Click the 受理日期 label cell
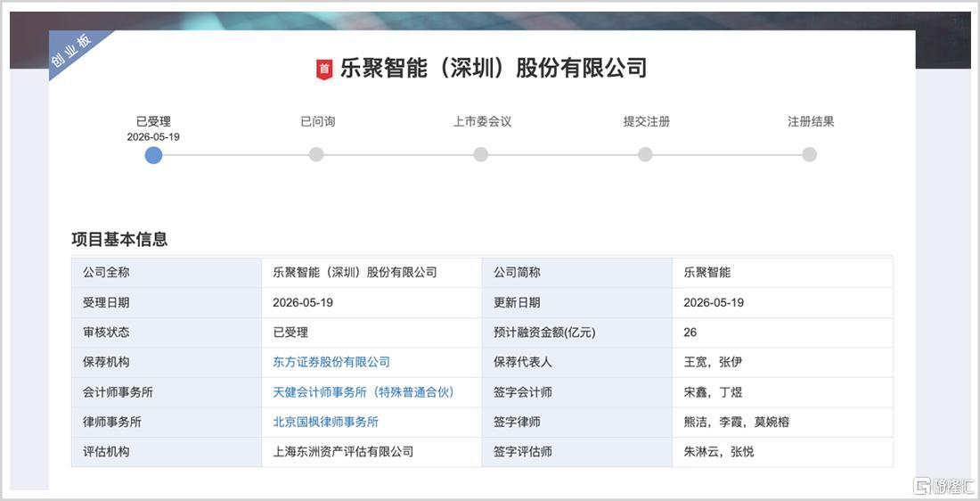Viewport: 980px width, 501px height. coord(167,303)
